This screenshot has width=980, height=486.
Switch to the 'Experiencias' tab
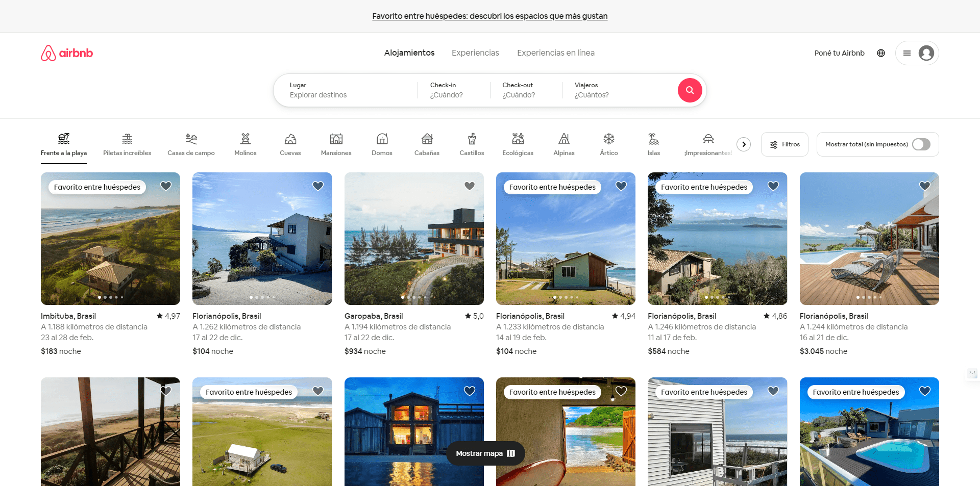click(475, 53)
